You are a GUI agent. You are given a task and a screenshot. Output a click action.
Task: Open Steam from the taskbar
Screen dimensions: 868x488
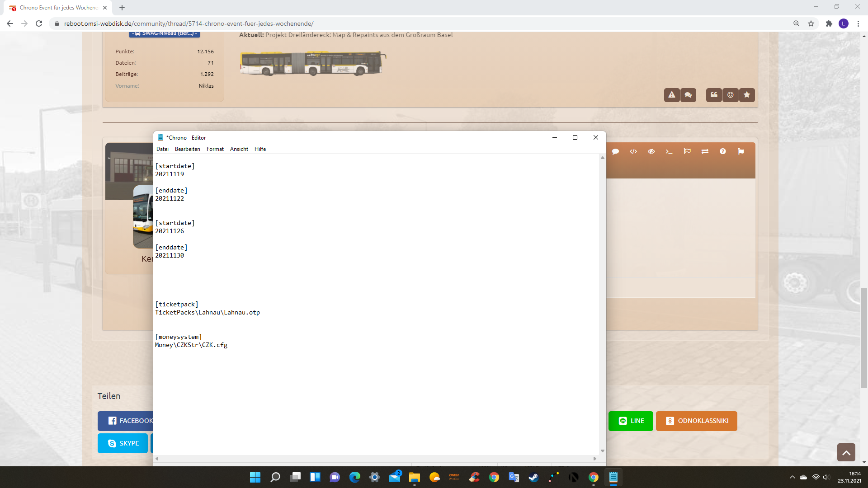(x=533, y=477)
